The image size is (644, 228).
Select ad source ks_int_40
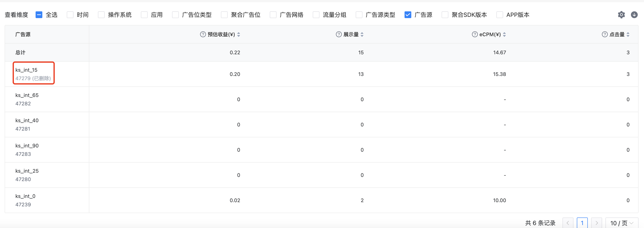coord(27,120)
